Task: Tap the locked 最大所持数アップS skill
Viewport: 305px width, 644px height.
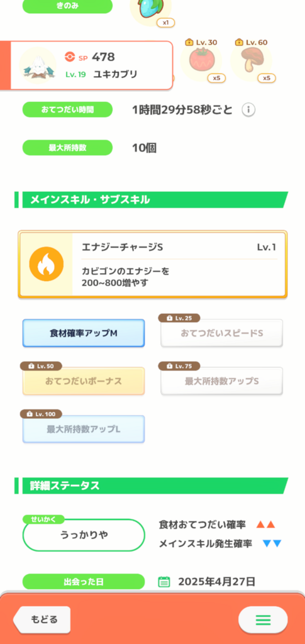Action: [221, 381]
